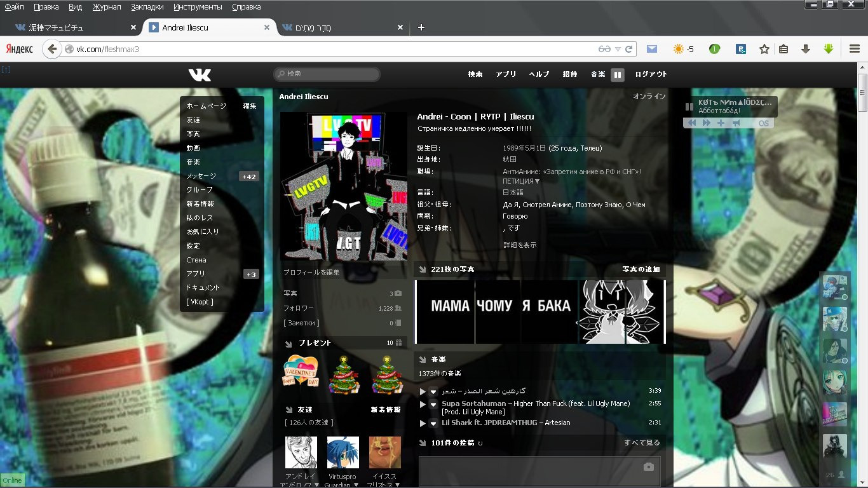Open dropdown arrow beside Lil Shark track

tap(433, 423)
